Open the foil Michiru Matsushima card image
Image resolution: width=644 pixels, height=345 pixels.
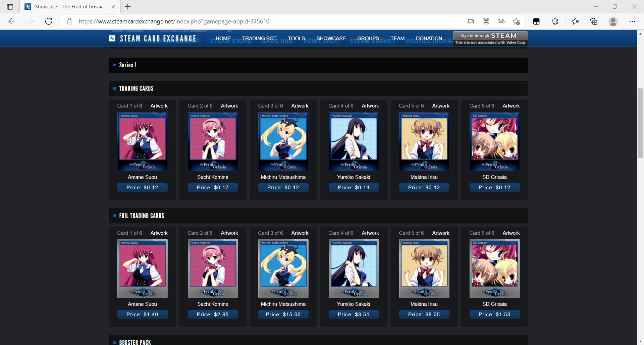click(283, 269)
